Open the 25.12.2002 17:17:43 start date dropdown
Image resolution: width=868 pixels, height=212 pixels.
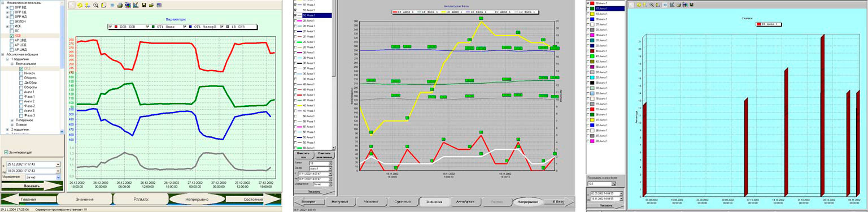pos(58,165)
